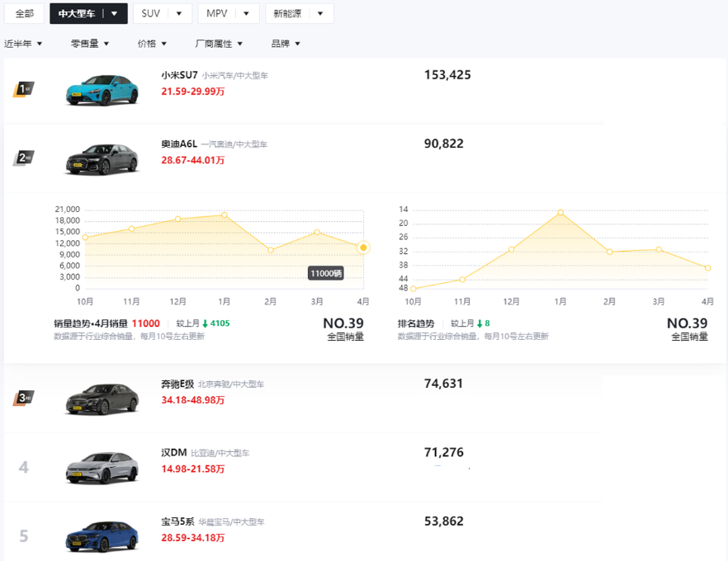Expand the 新能源 dropdown arrow
Viewport: 728px width, 561px height.
(320, 13)
